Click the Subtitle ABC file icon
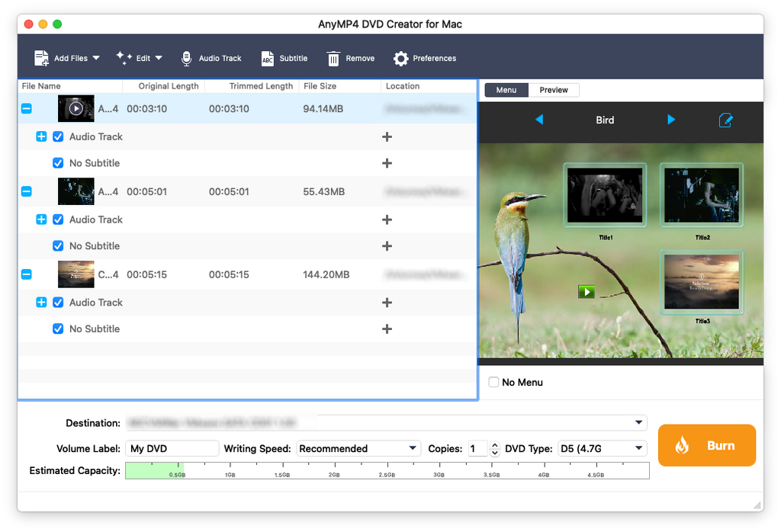781x532 pixels. [268, 59]
